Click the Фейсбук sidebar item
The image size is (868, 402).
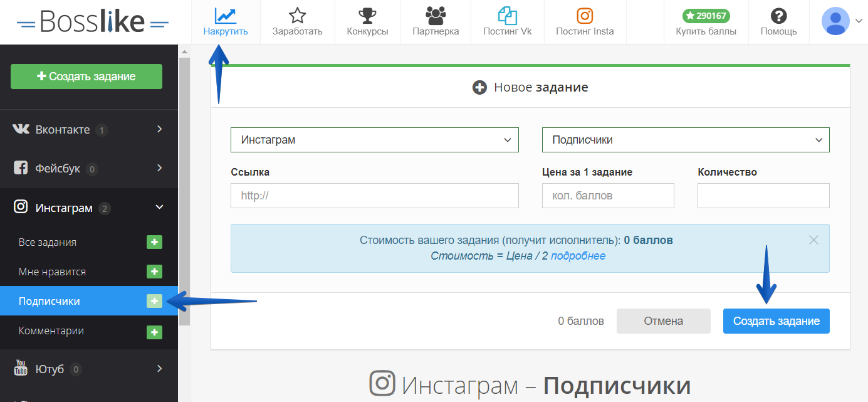click(x=89, y=169)
